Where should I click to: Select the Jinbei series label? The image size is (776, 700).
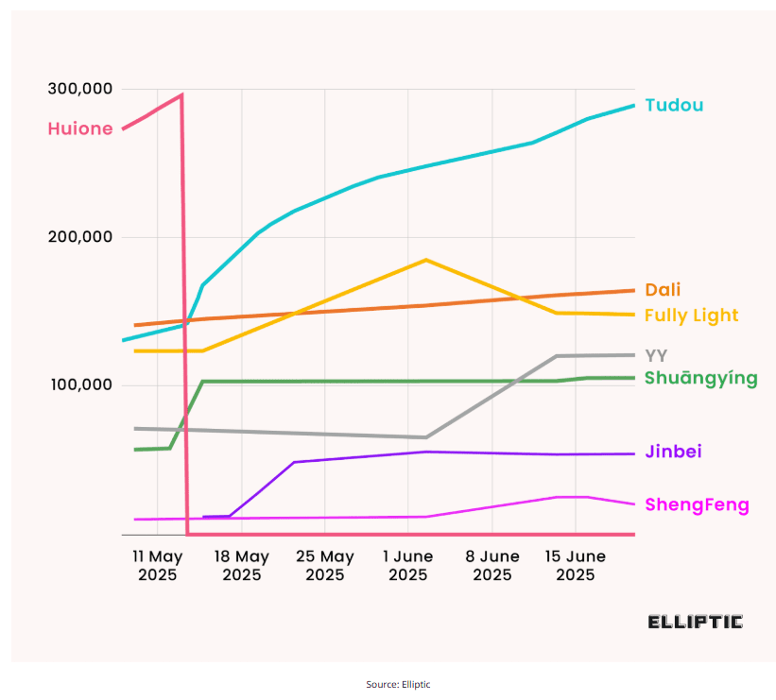click(673, 452)
